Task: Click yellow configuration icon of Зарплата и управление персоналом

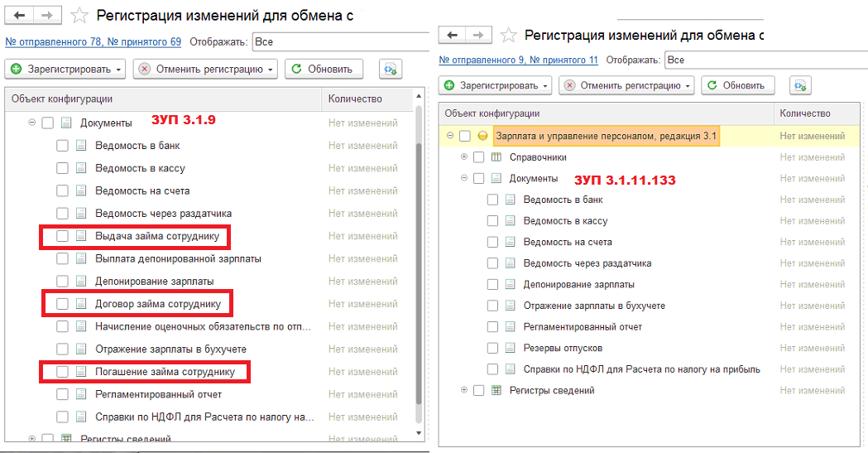Action: [x=482, y=137]
